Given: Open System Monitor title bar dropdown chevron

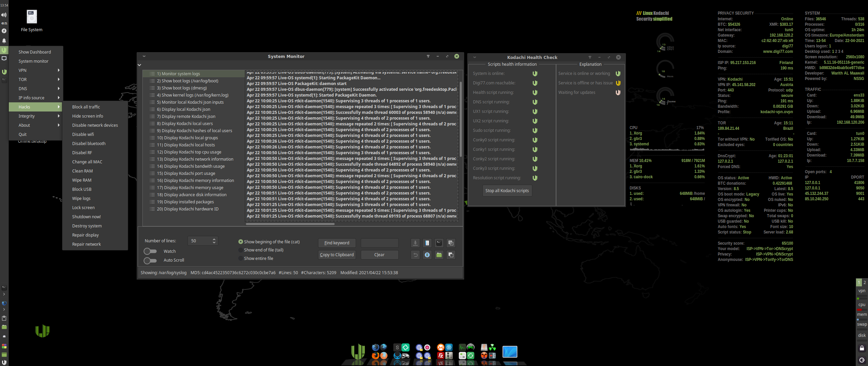Looking at the screenshot, I should tap(144, 57).
